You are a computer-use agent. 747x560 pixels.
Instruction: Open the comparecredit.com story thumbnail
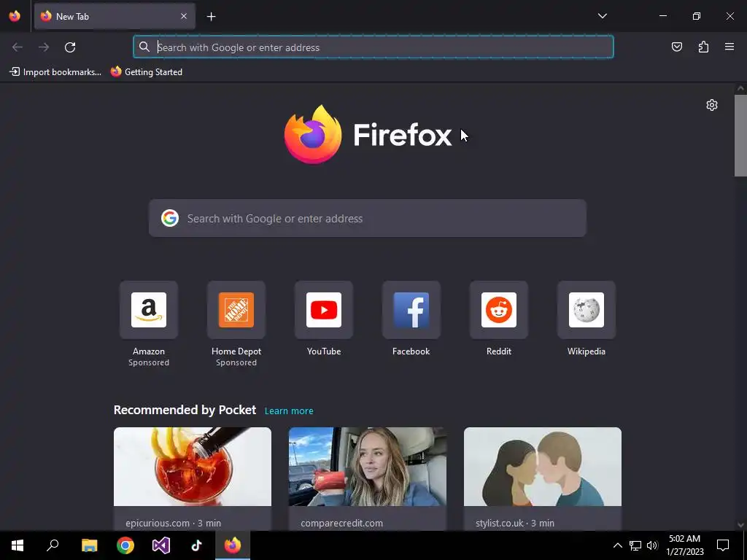click(368, 467)
